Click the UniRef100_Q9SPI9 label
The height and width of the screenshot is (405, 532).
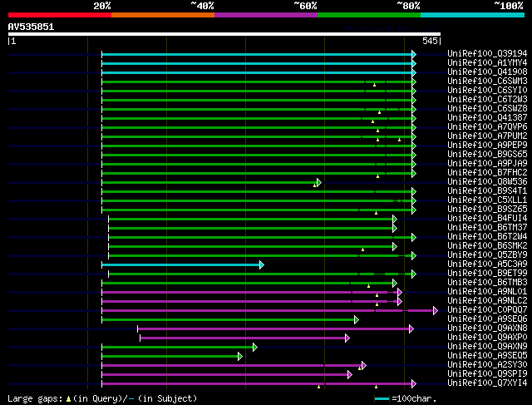[487, 374]
